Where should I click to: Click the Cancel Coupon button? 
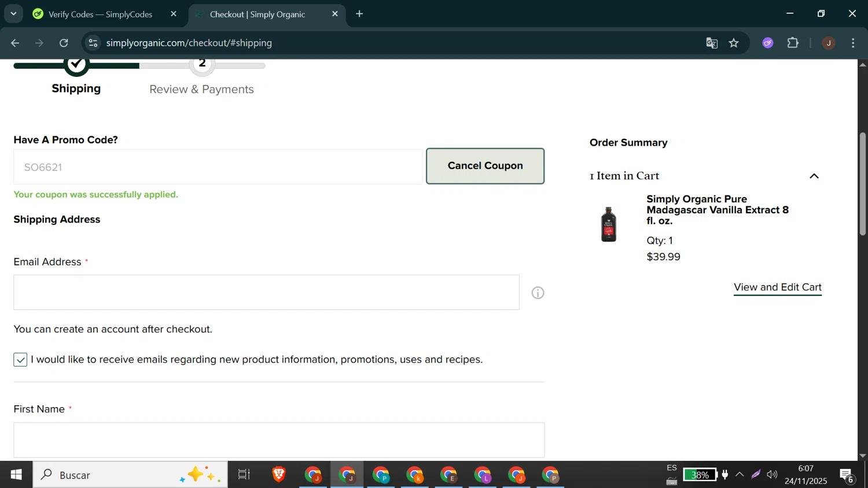pos(485,166)
